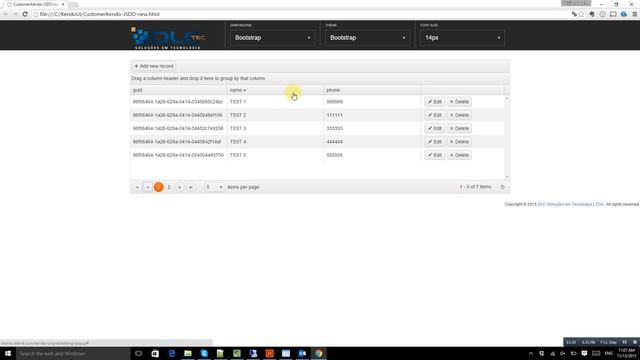Go to the previous grid page
640x360 pixels.
[x=148, y=187]
